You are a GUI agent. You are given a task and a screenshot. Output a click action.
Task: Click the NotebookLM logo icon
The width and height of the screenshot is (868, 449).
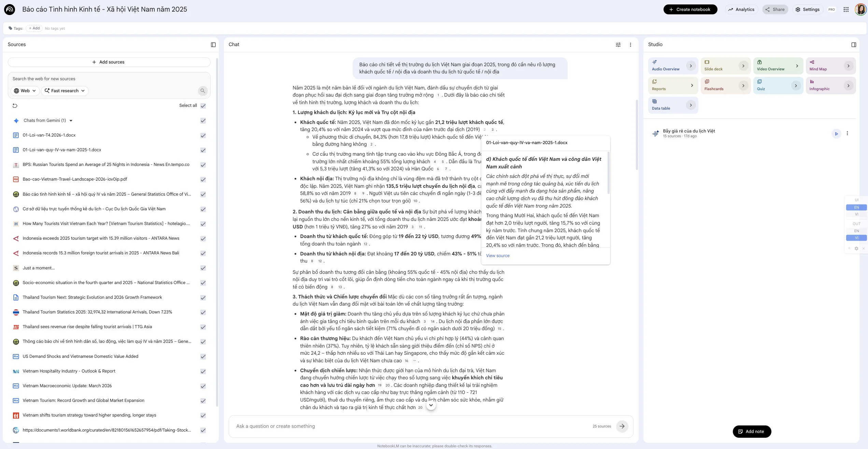pyautogui.click(x=10, y=10)
